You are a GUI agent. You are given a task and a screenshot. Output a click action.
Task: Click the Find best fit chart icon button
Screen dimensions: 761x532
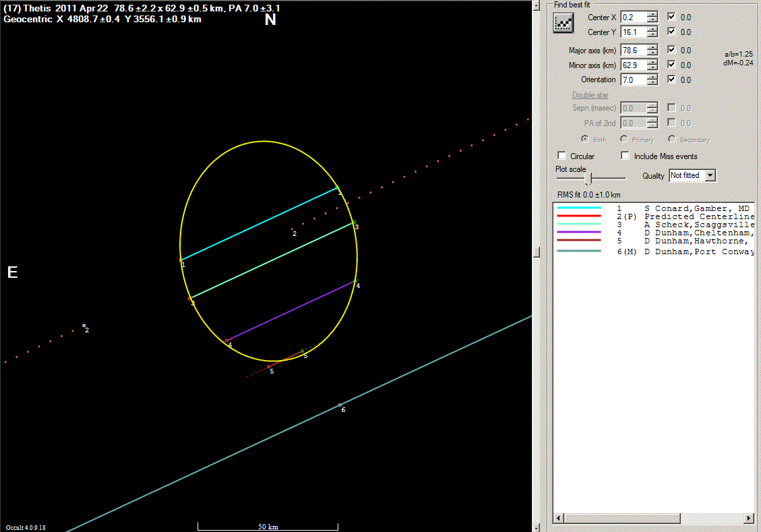[x=562, y=24]
